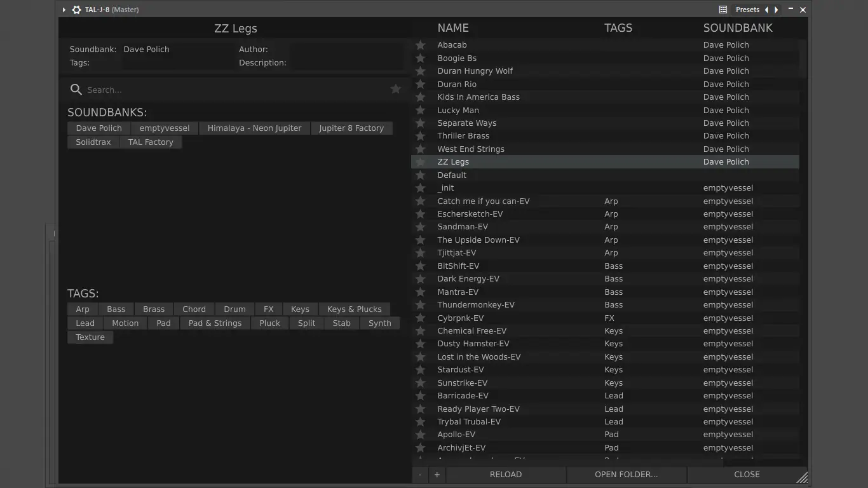
Task: Toggle favorite for BitShift-EV
Action: pos(420,266)
